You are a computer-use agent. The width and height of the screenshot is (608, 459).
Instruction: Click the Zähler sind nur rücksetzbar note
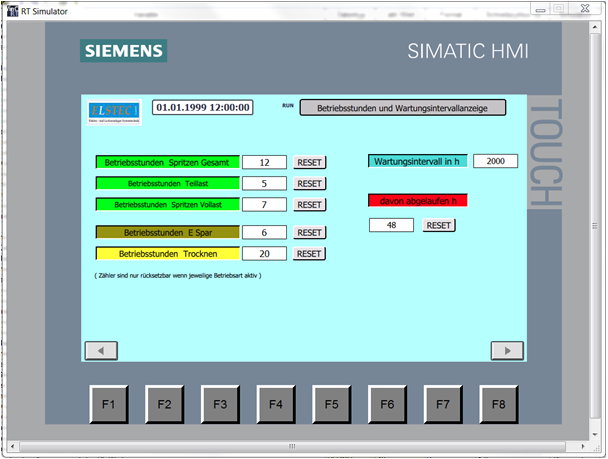(x=178, y=276)
